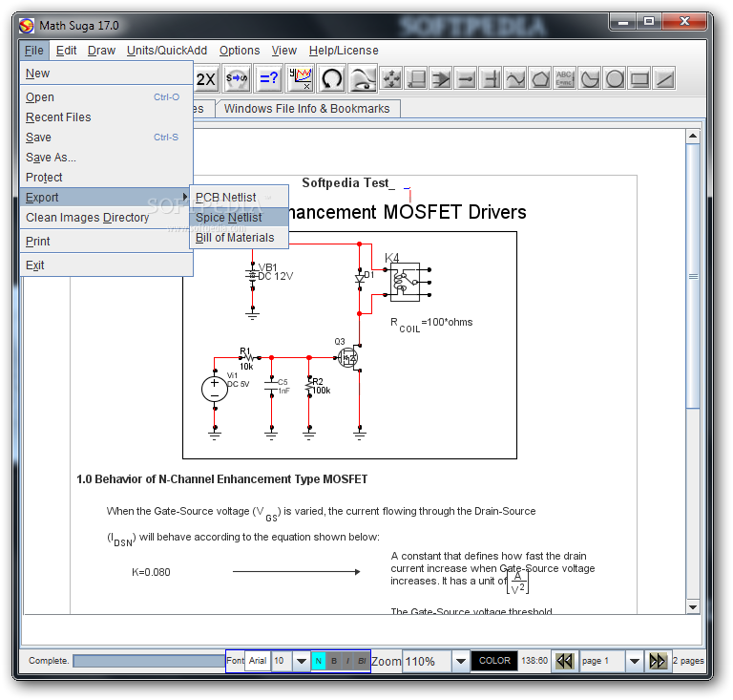The image size is (733, 700).
Task: Open the Options menu
Action: pyautogui.click(x=240, y=50)
